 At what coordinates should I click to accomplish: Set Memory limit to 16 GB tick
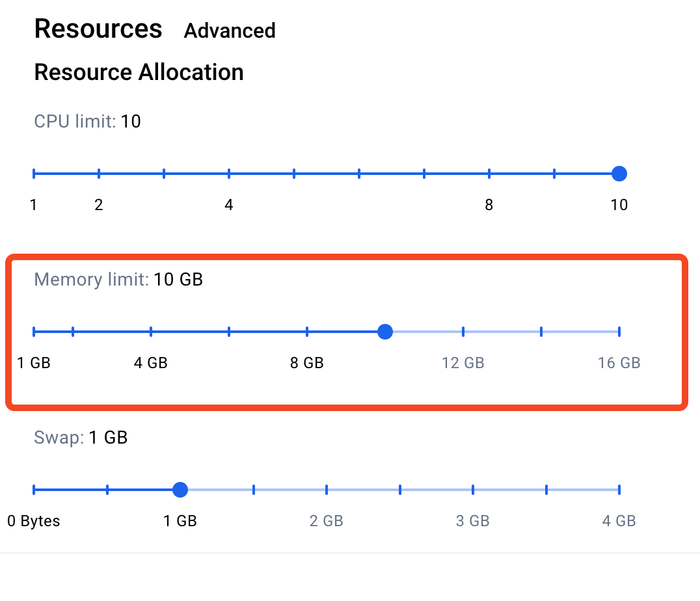tap(619, 332)
